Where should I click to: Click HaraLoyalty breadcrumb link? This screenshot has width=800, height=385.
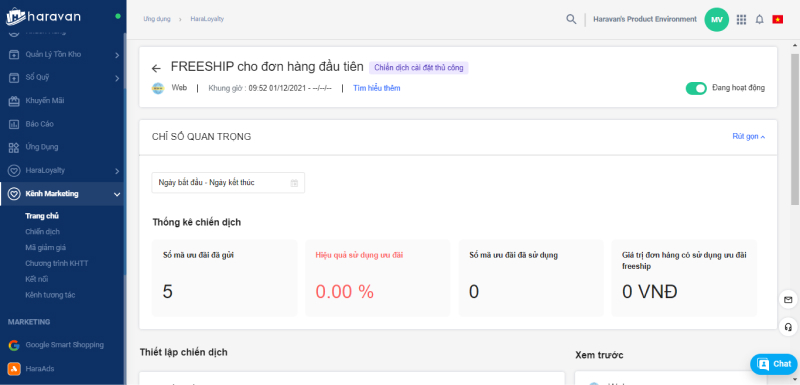coord(207,19)
